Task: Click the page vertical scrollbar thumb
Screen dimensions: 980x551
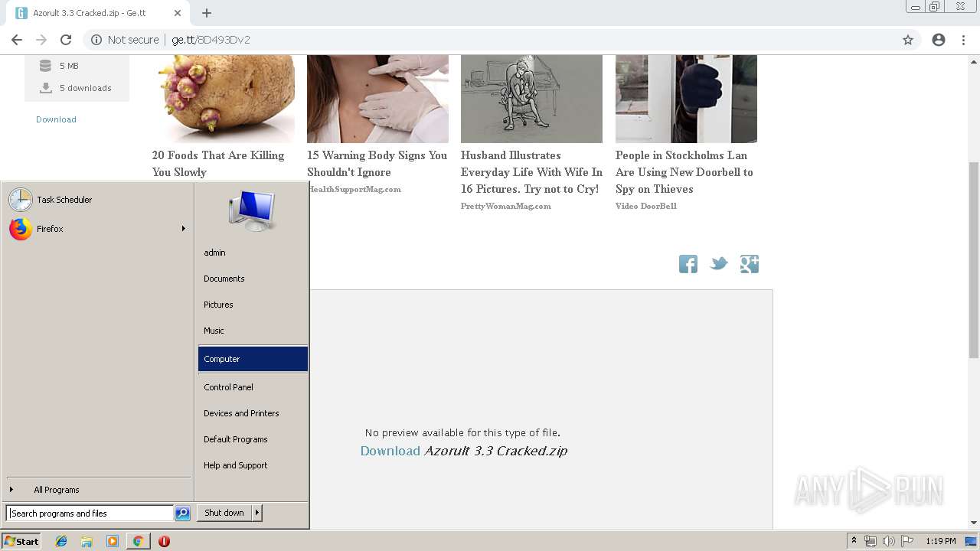Action: click(974, 259)
